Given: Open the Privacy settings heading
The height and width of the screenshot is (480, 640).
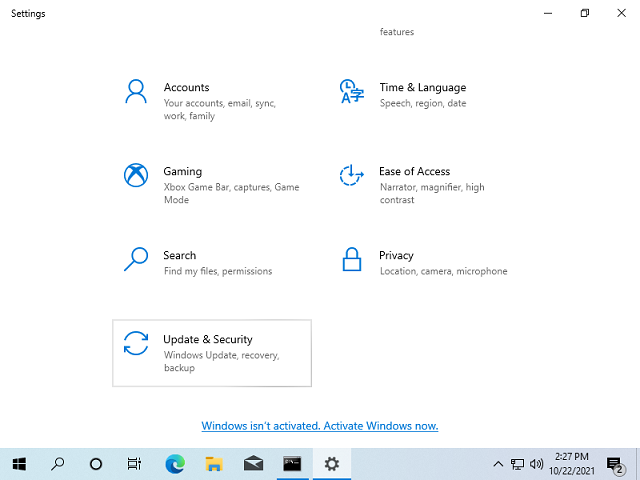Looking at the screenshot, I should click(x=396, y=256).
